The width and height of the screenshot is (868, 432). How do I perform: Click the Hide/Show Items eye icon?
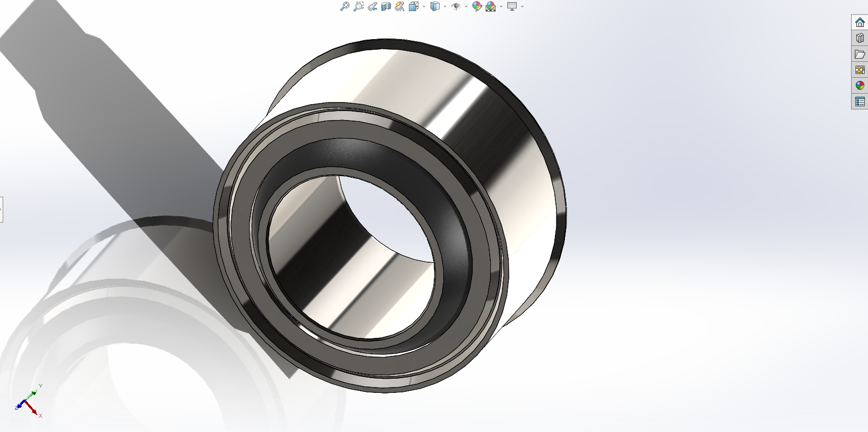(x=456, y=6)
